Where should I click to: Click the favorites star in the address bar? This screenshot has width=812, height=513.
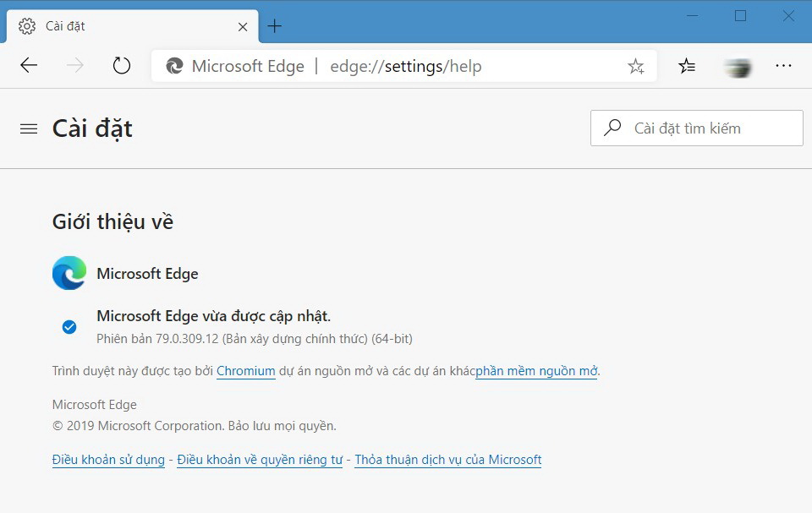pos(635,65)
